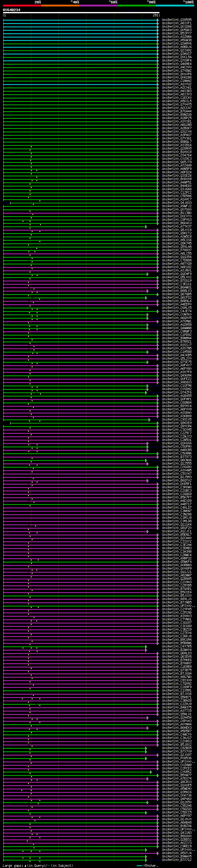Select the UniRef100_B8MLV3 label
197x868 pixels.
click(x=176, y=291)
